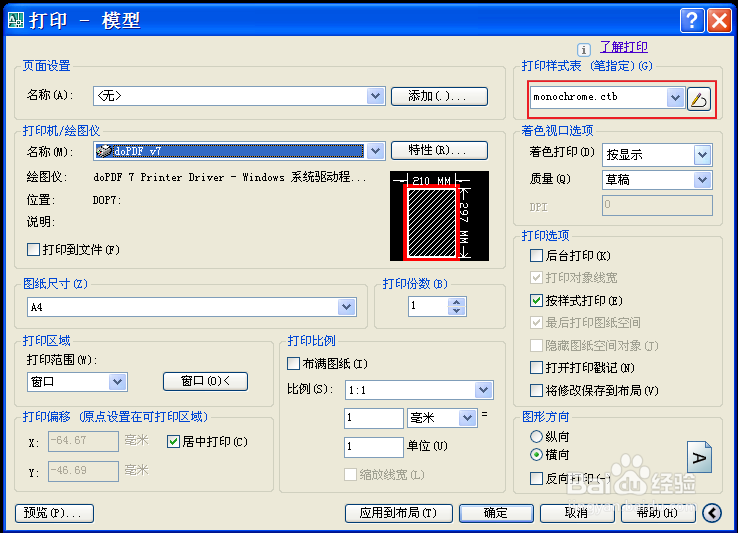Click the landscape orientation page icon
This screenshot has height=533, width=738.
click(699, 457)
